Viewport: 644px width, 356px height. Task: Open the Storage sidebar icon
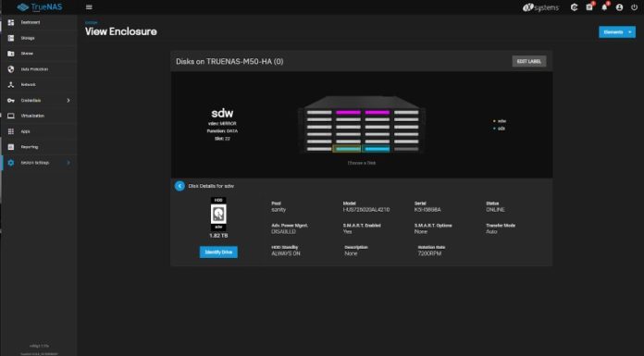coord(11,38)
